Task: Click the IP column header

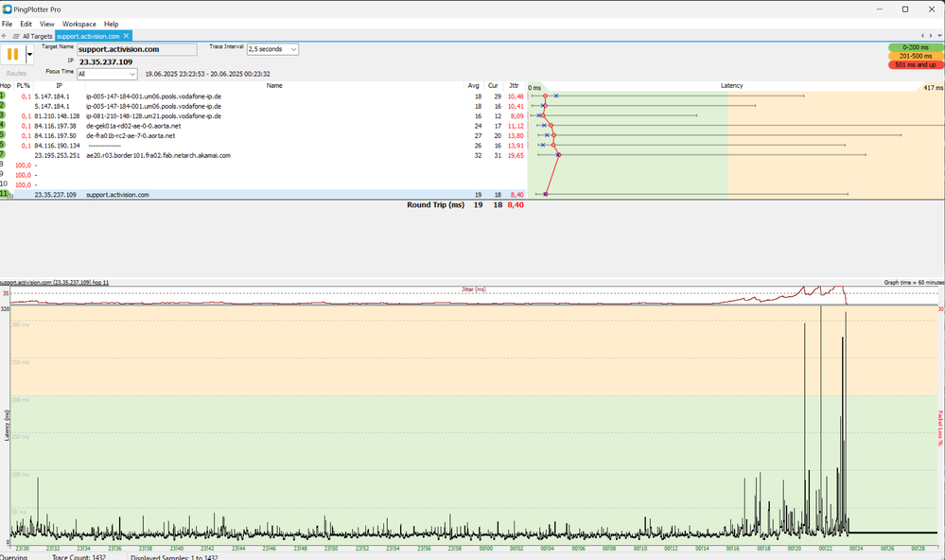Action: (59, 85)
